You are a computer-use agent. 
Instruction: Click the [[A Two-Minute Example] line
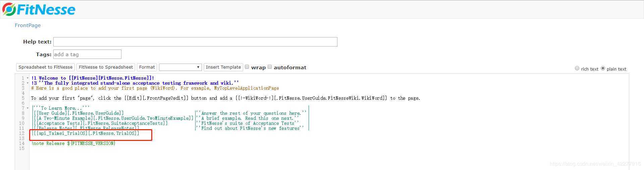tap(113, 118)
